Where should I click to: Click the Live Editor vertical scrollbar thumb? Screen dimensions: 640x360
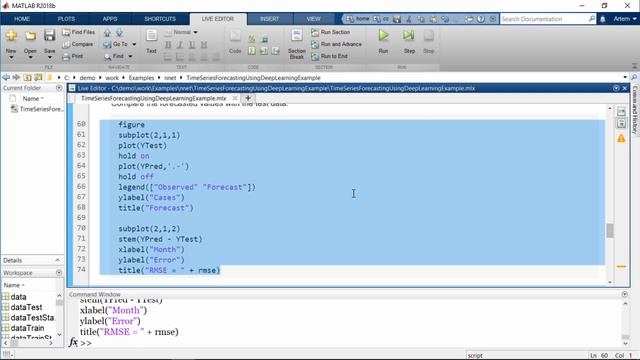(610, 231)
